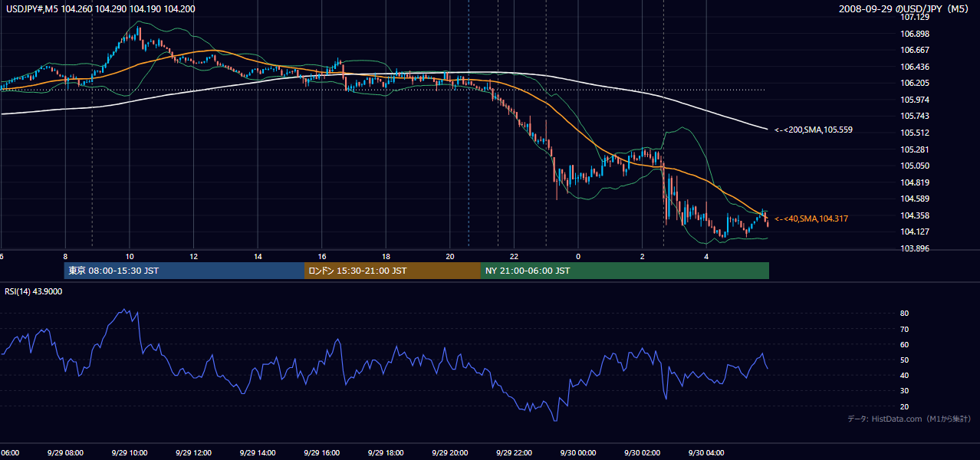Click price axis value 105.743
Viewport: 980px width, 460px height.
(x=915, y=117)
